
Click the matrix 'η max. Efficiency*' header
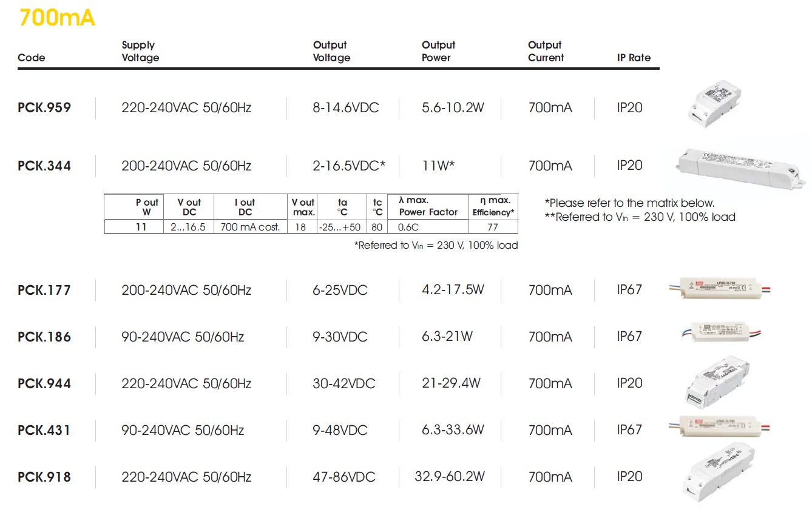click(x=493, y=207)
